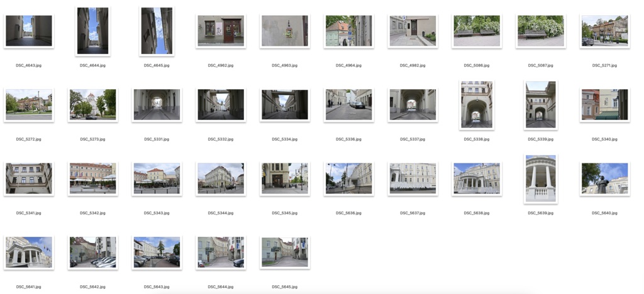Image resolution: width=644 pixels, height=294 pixels.
Task: Select the DSC_5272.jpg thumbnail
Action: [29, 104]
